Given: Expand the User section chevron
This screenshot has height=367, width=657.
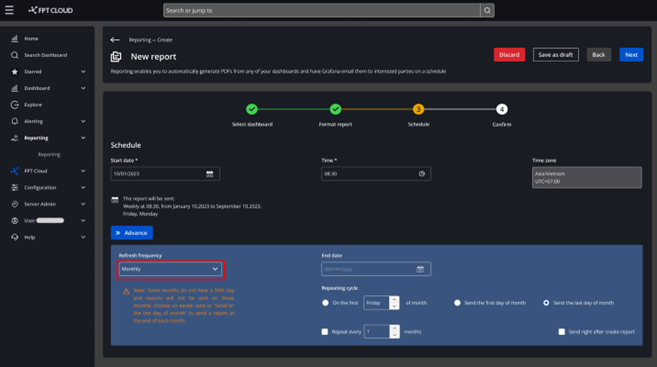Looking at the screenshot, I should (x=83, y=220).
